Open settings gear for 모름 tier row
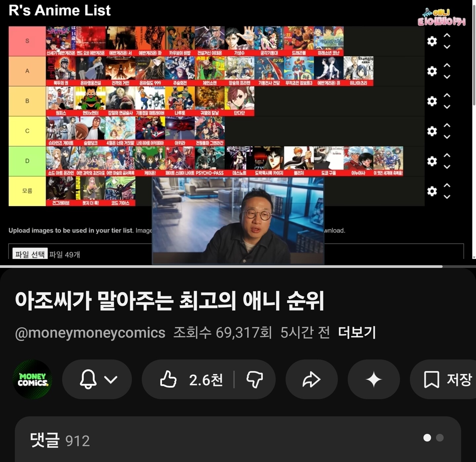 click(x=432, y=191)
